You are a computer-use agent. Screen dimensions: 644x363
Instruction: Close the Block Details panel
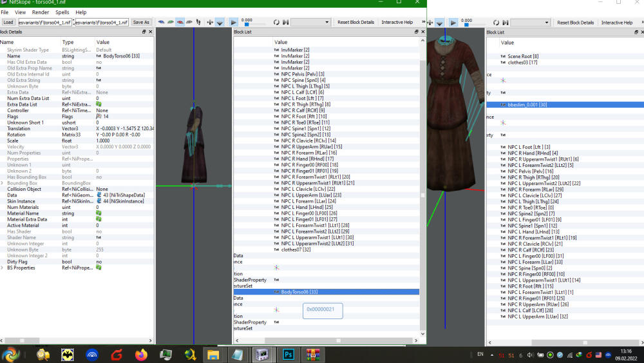[150, 32]
